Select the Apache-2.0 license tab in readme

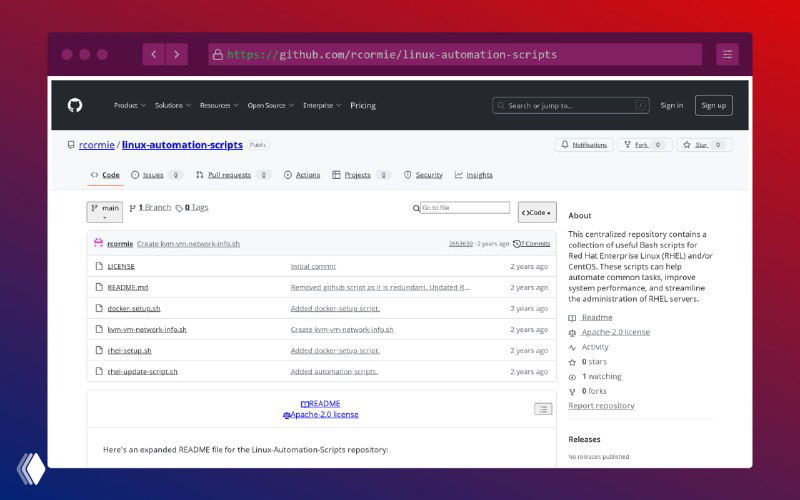(320, 414)
